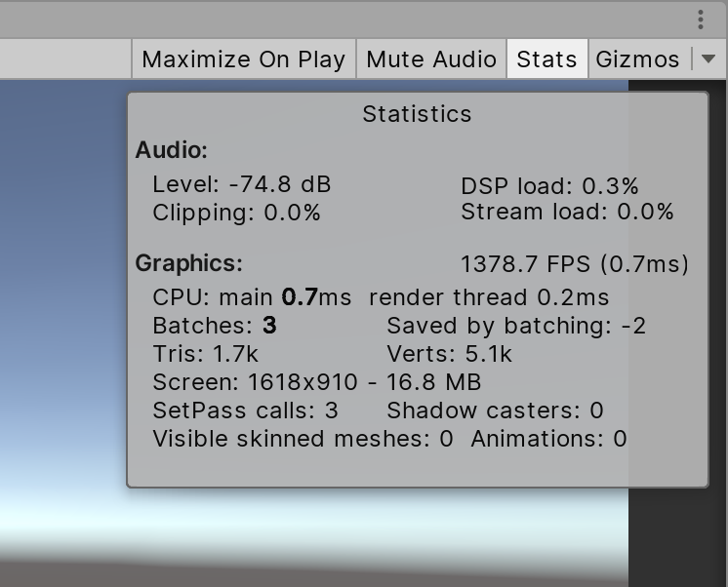Viewport: 728px width, 587px height.
Task: Click the FPS readout
Action: 574,264
